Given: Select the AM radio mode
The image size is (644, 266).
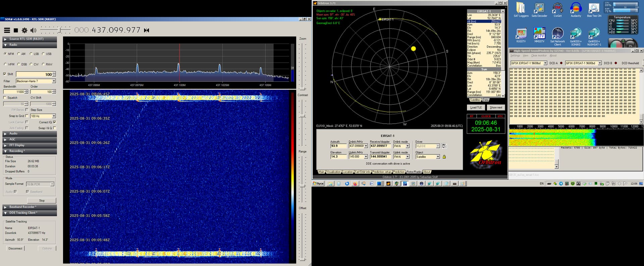Looking at the screenshot, I should (19, 54).
